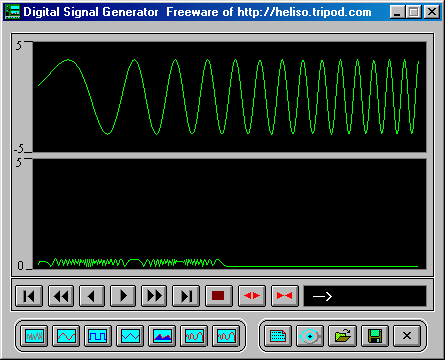This screenshot has height=360, width=445.
Task: Click the application icon in title bar
Action: point(13,12)
